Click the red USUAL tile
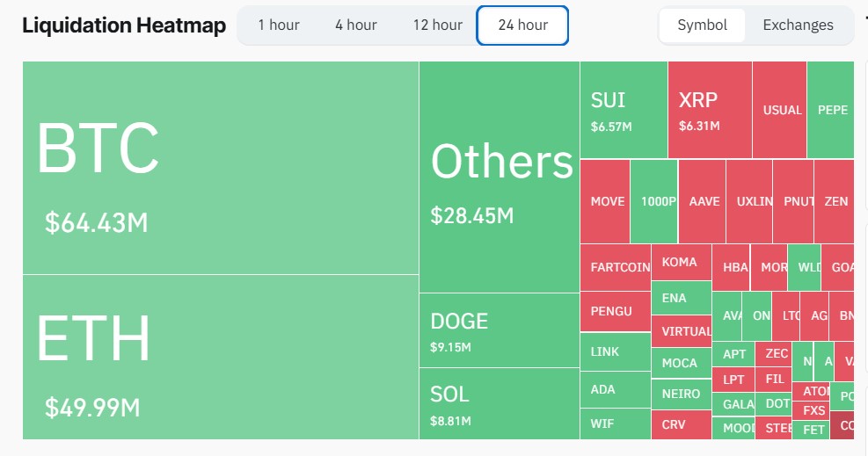Image resolution: width=868 pixels, height=456 pixels. pyautogui.click(x=779, y=110)
